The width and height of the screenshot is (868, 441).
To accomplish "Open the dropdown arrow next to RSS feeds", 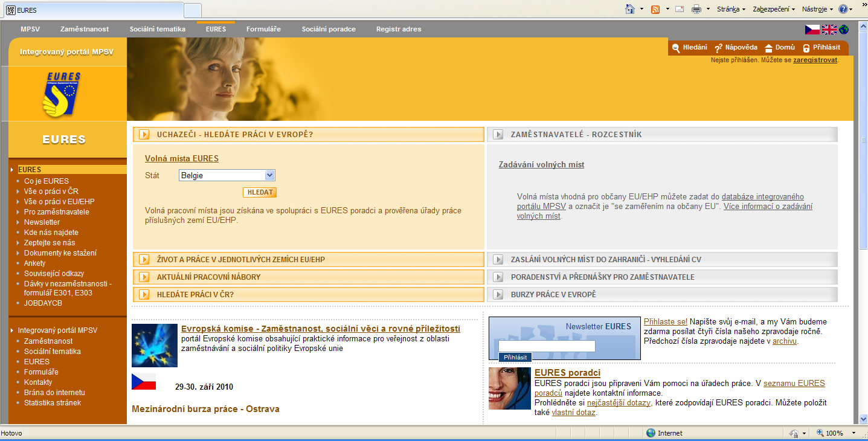I will 667,9.
